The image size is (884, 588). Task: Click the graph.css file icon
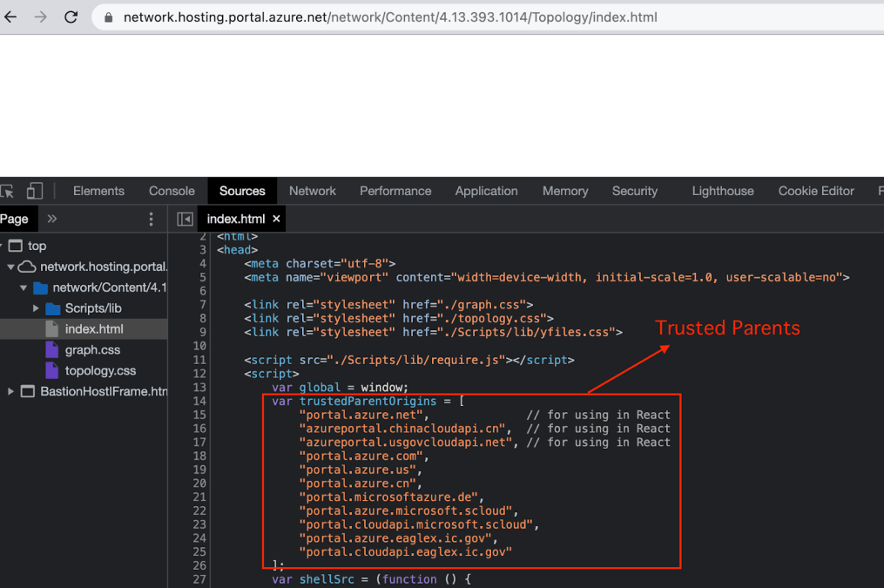click(x=52, y=350)
